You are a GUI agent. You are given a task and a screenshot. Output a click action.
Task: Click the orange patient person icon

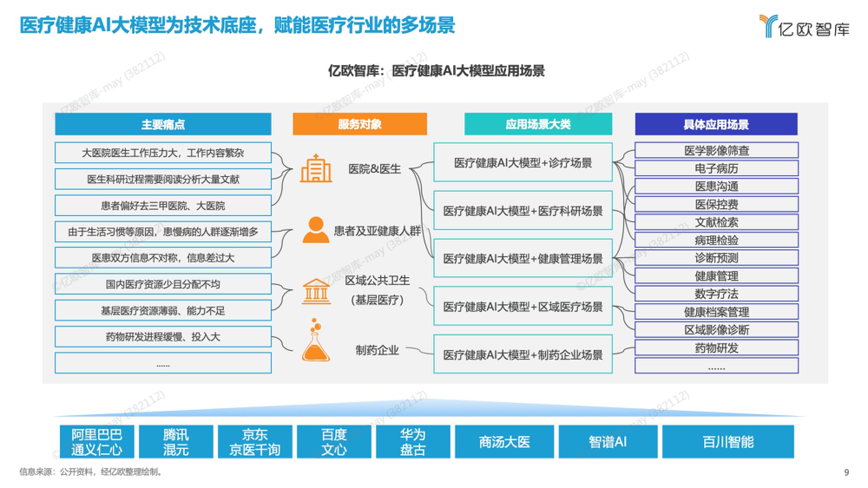point(316,230)
